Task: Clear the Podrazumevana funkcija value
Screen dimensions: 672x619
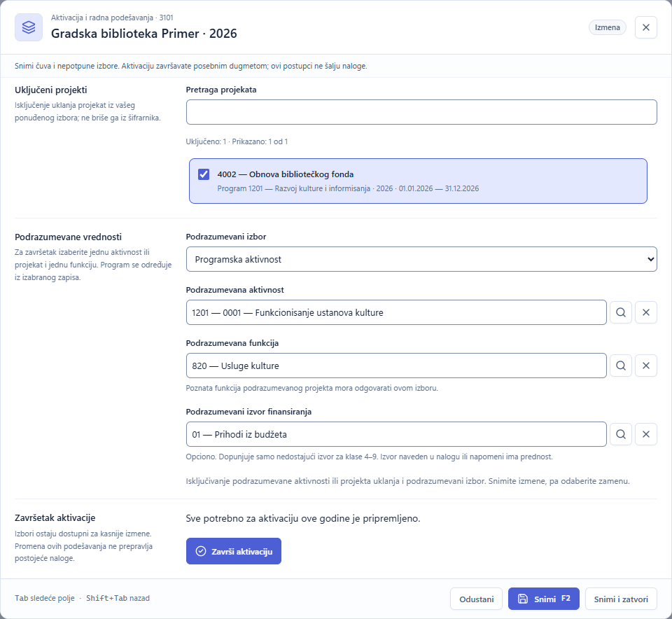Action: pyautogui.click(x=646, y=366)
